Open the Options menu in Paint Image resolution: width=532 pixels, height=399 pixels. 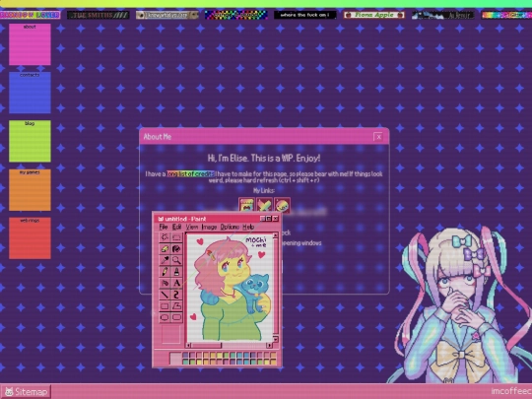[230, 227]
